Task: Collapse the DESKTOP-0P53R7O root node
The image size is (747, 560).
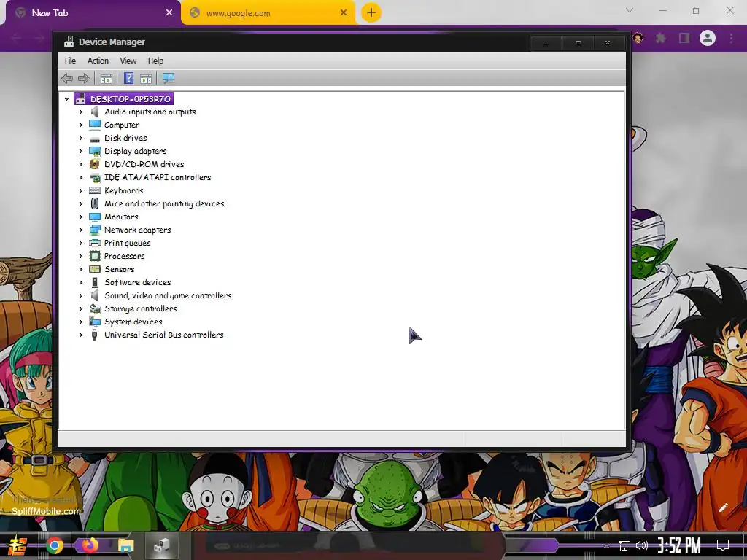Action: pos(66,99)
